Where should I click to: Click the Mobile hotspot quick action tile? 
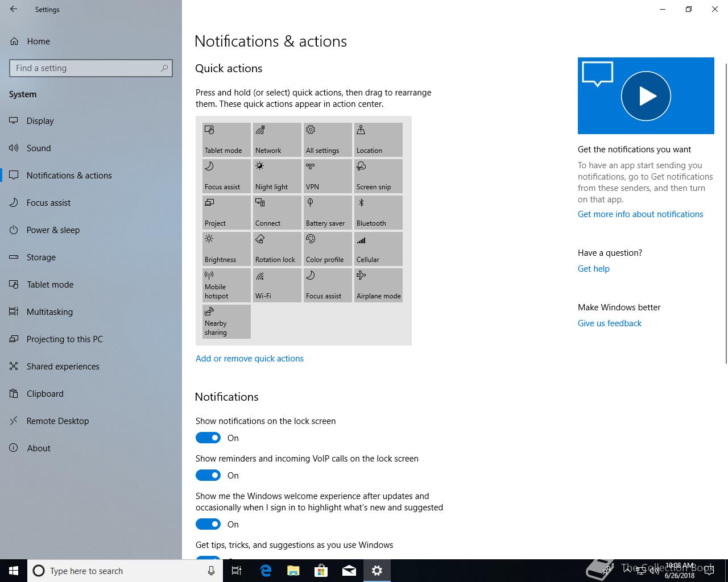pyautogui.click(x=226, y=285)
